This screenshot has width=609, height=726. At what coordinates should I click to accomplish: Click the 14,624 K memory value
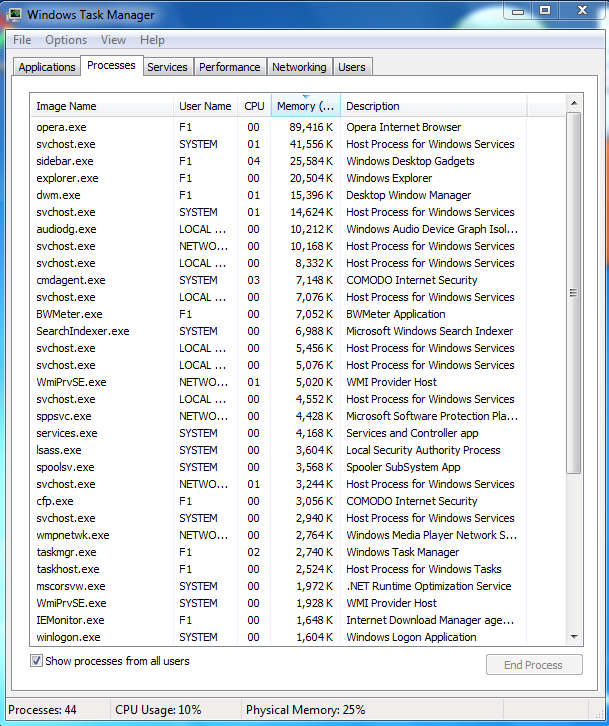(x=311, y=212)
